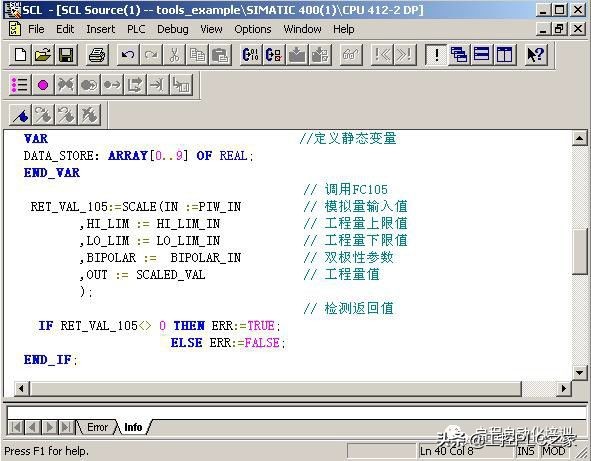
Task: Go to next bookmark icon
Action: [x=43, y=115]
